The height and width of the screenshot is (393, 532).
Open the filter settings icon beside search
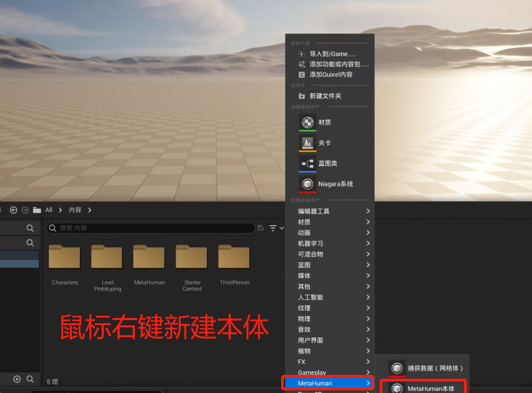[273, 228]
